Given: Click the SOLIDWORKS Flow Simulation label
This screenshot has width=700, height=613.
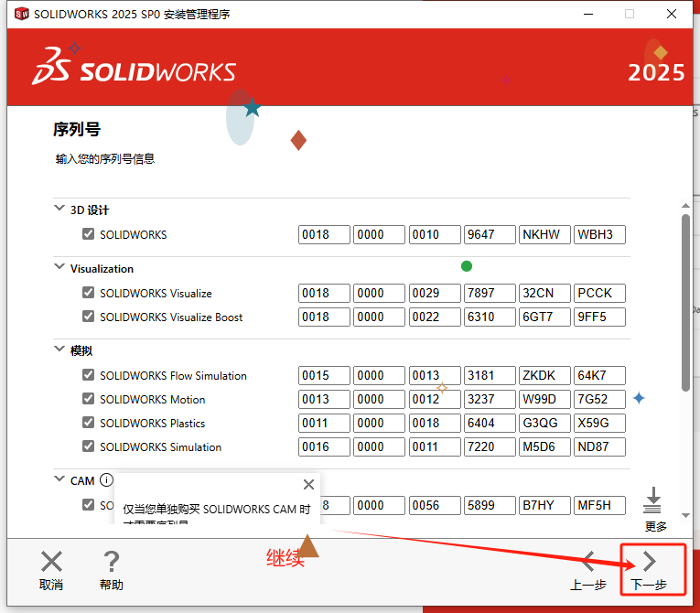Looking at the screenshot, I should 173,375.
